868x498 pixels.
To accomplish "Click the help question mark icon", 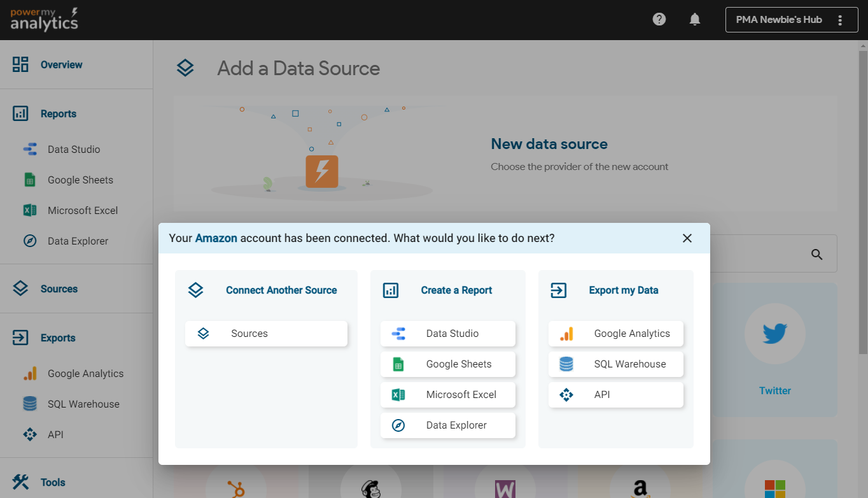I will tap(659, 19).
